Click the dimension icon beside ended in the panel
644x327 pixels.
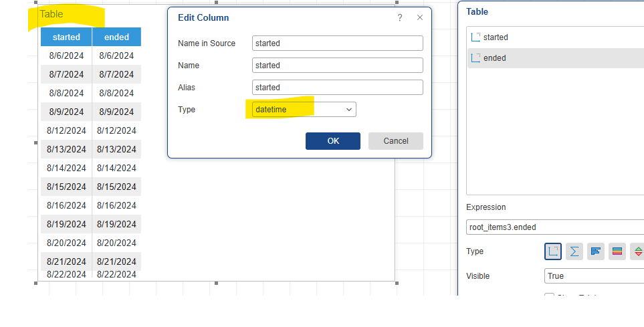pos(475,58)
